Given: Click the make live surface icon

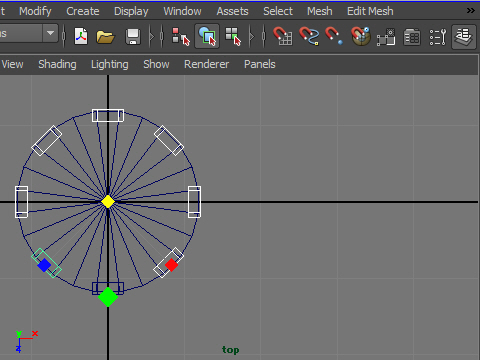Looking at the screenshot, I should tap(386, 37).
